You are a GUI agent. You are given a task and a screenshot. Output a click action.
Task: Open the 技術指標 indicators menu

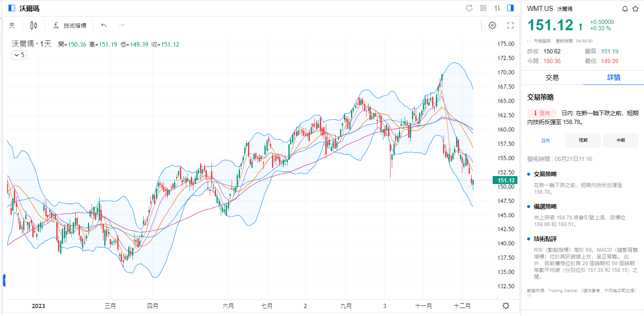point(70,26)
